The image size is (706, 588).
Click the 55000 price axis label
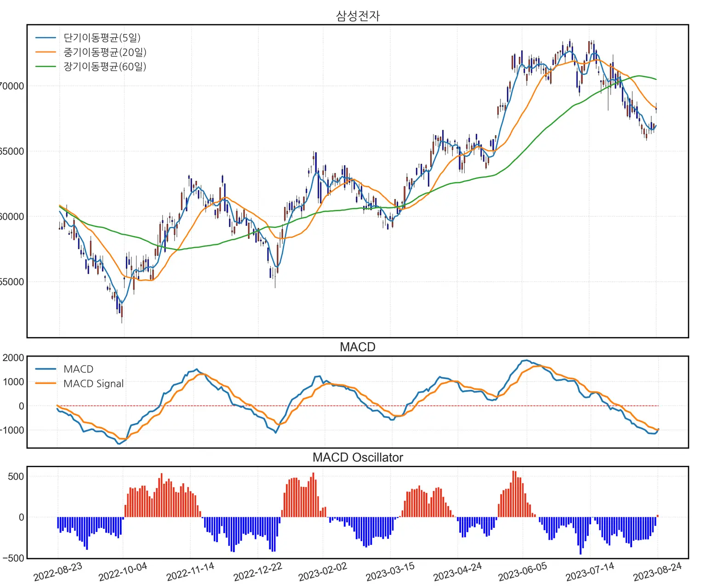tap(12, 282)
